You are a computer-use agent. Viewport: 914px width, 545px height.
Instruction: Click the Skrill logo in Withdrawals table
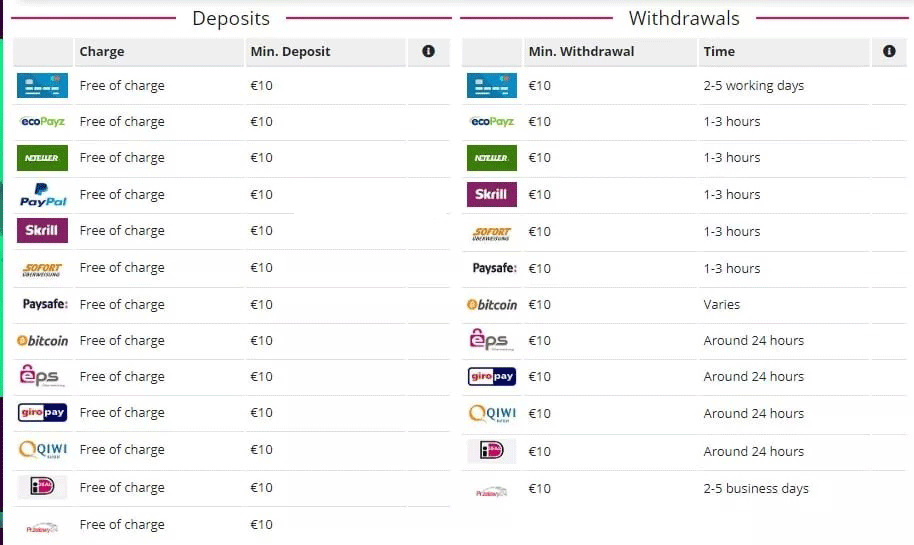click(x=491, y=194)
